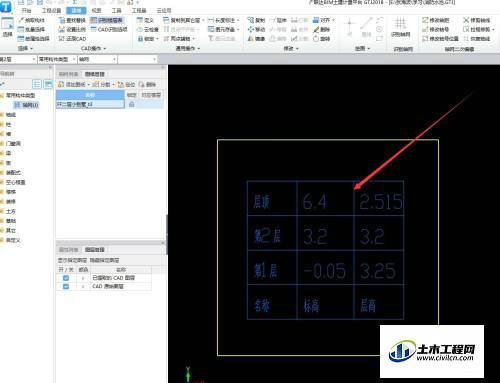Open the 视图 ribbon tab

tap(96, 11)
